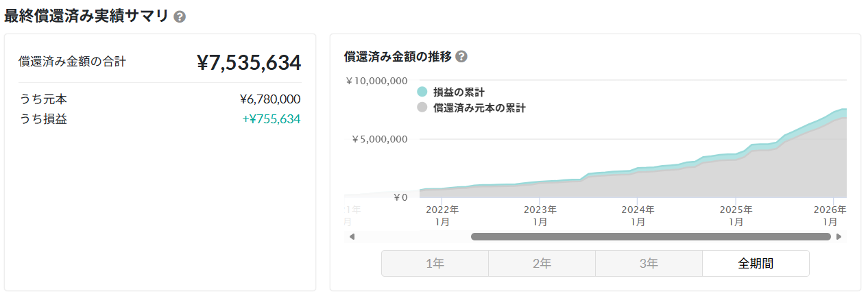This screenshot has width=868, height=300.
Task: Click the +¥755,634 profit value
Action: [x=271, y=119]
